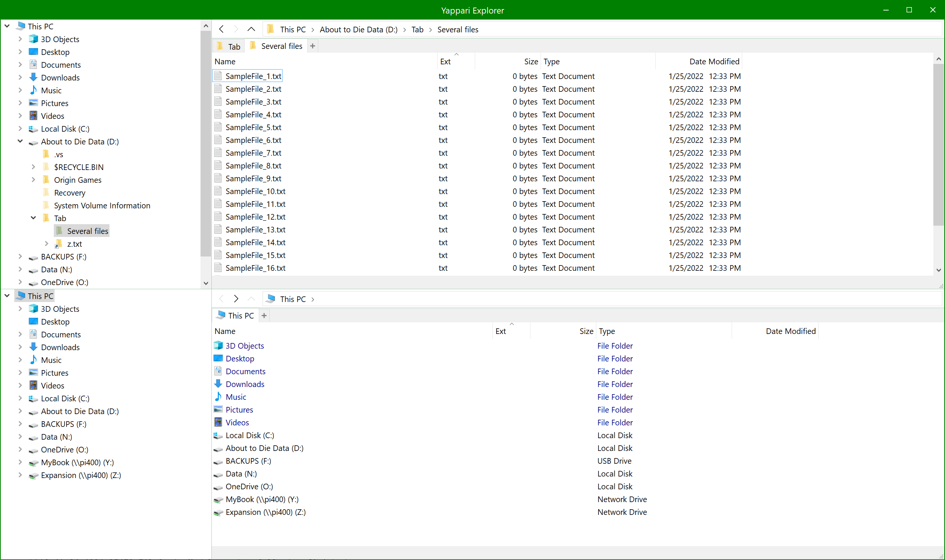Click Tab segment in top address bar
The height and width of the screenshot is (560, 945).
tap(418, 29)
